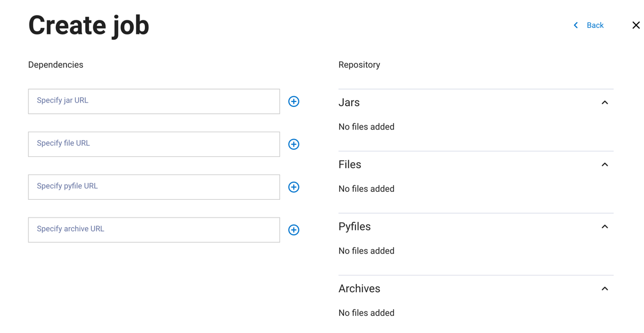644x333 pixels.
Task: Click the Repository column heading
Action: click(x=359, y=65)
